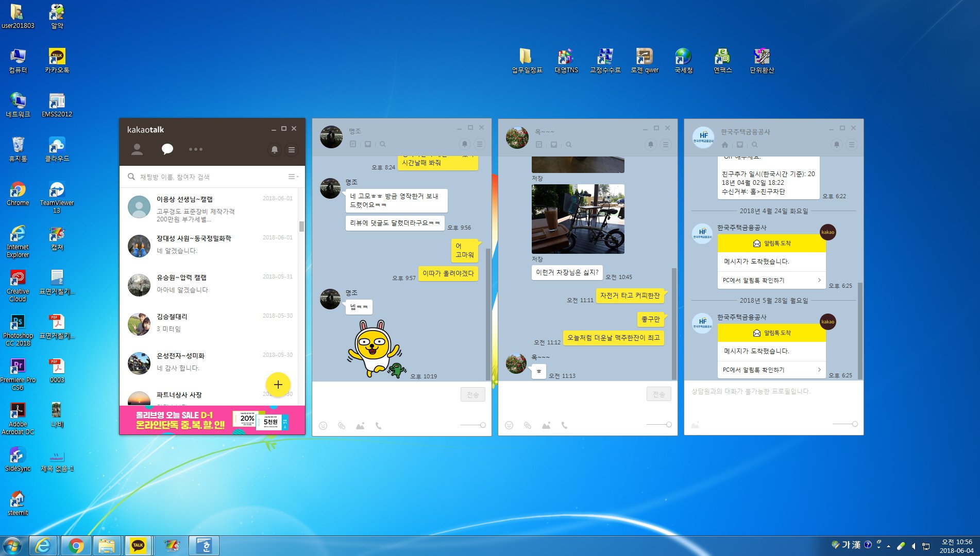Open chat with 장대성 사원~동국정밀화학
980x556 pixels.
210,246
